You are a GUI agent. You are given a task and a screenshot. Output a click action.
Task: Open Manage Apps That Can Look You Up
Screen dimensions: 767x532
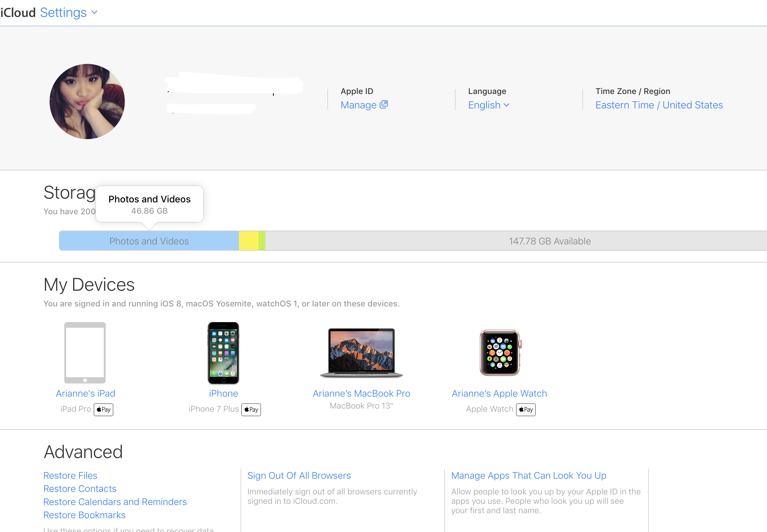click(528, 475)
